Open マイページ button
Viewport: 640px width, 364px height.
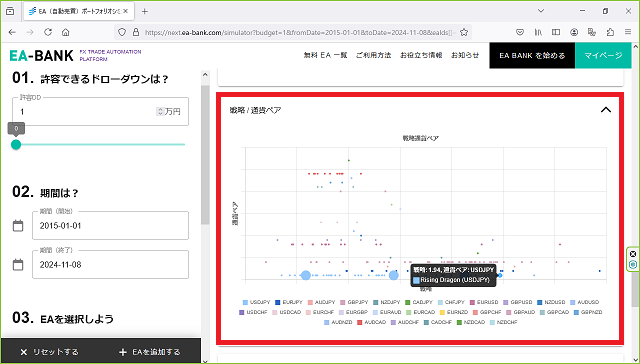point(603,55)
